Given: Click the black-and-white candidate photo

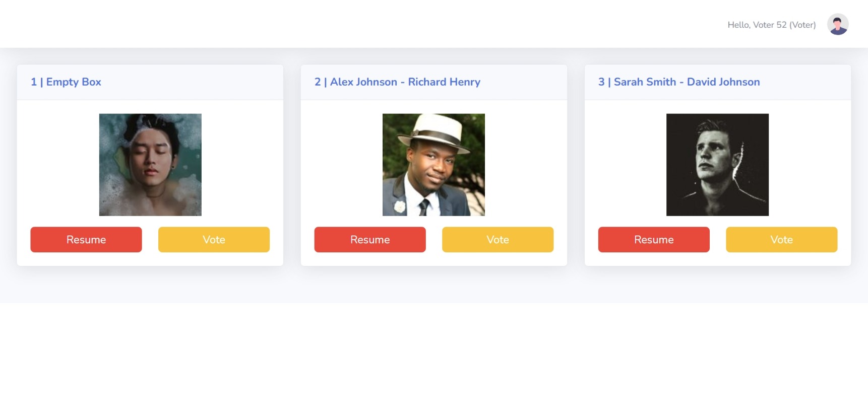Looking at the screenshot, I should click(x=717, y=165).
